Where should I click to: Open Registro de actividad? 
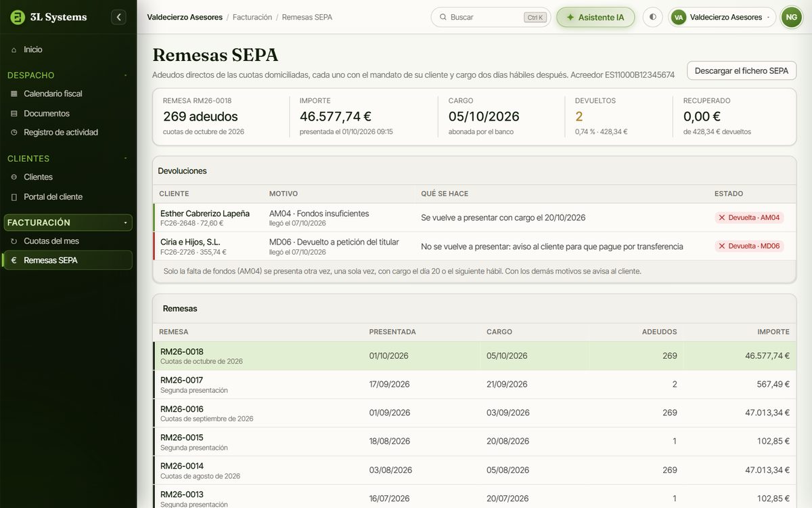click(x=68, y=132)
